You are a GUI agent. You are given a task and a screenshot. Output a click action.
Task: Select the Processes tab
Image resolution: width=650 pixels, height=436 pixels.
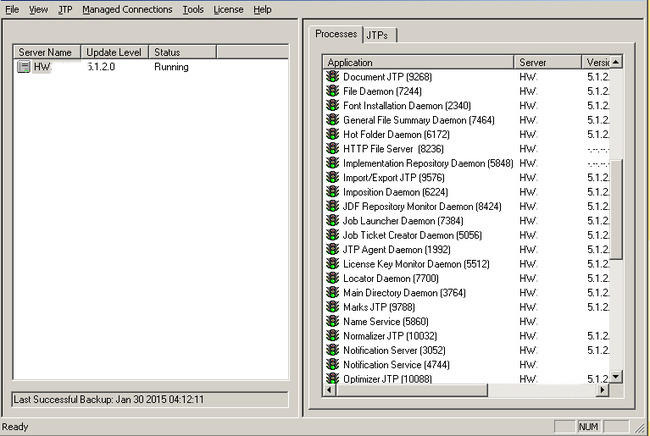(x=336, y=34)
